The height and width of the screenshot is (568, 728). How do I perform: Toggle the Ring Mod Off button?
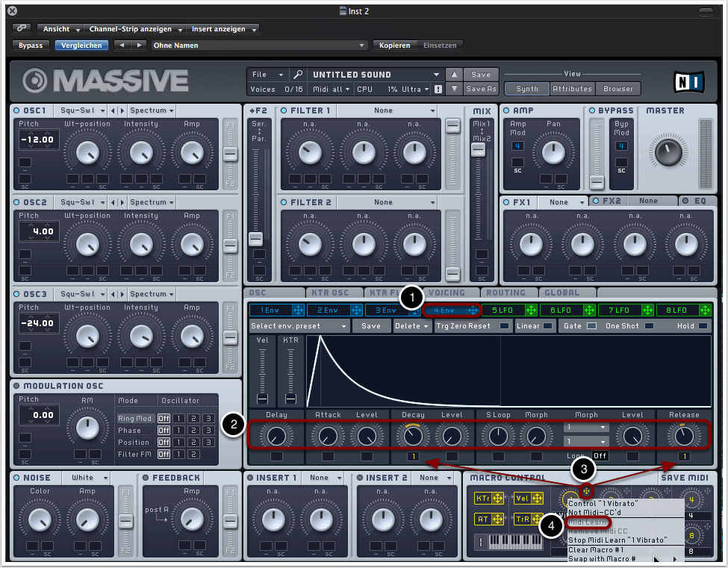click(163, 419)
